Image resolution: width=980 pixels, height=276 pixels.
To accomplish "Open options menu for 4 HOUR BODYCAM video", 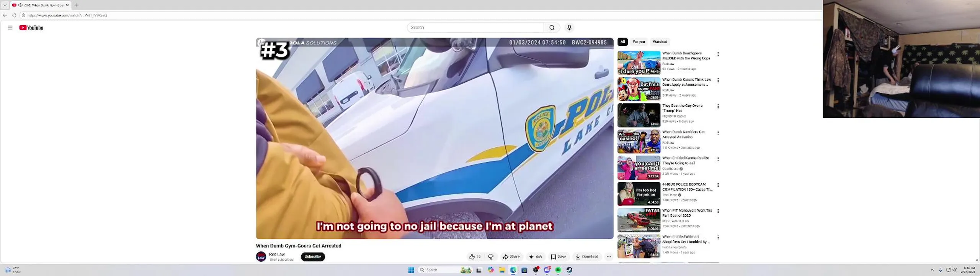I will [718, 185].
